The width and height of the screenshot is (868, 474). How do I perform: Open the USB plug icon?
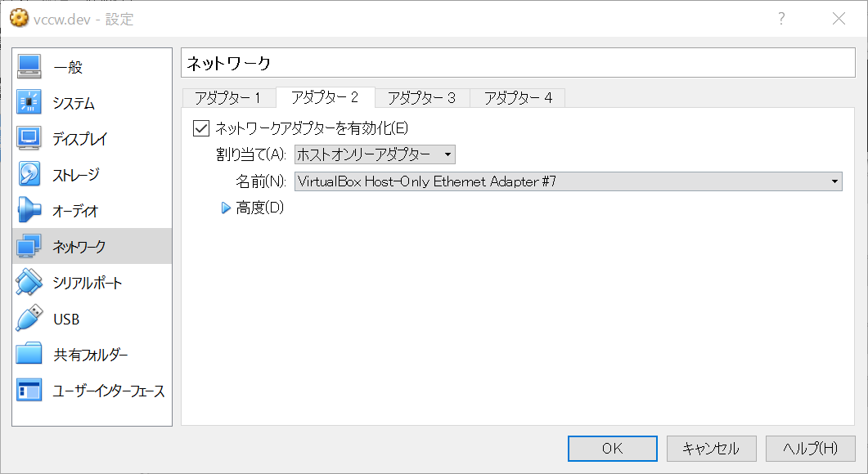coord(29,318)
